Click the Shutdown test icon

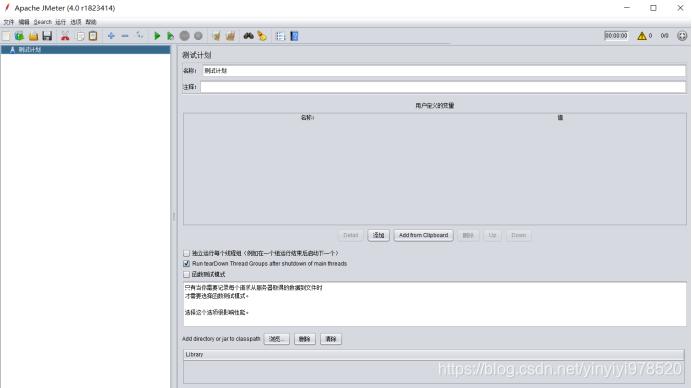click(198, 36)
